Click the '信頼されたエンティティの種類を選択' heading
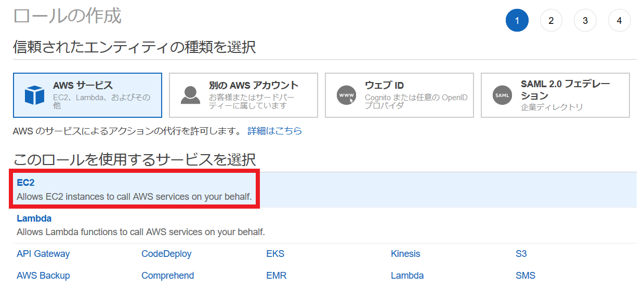Screen dimensions: 644x287 point(134,47)
